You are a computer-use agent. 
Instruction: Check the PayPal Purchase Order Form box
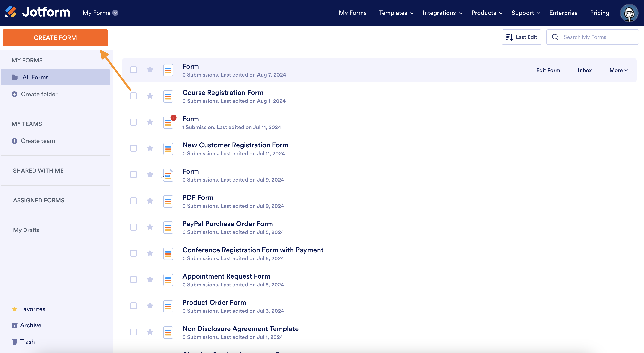tap(133, 227)
